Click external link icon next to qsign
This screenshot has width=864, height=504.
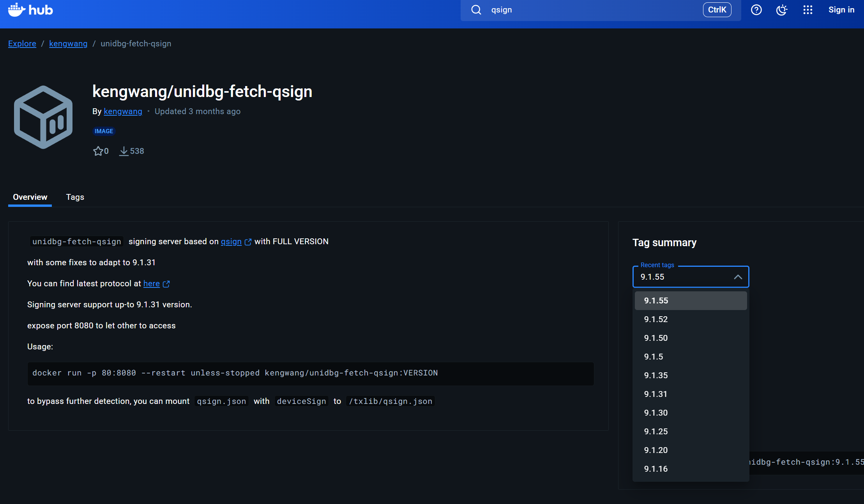click(248, 242)
